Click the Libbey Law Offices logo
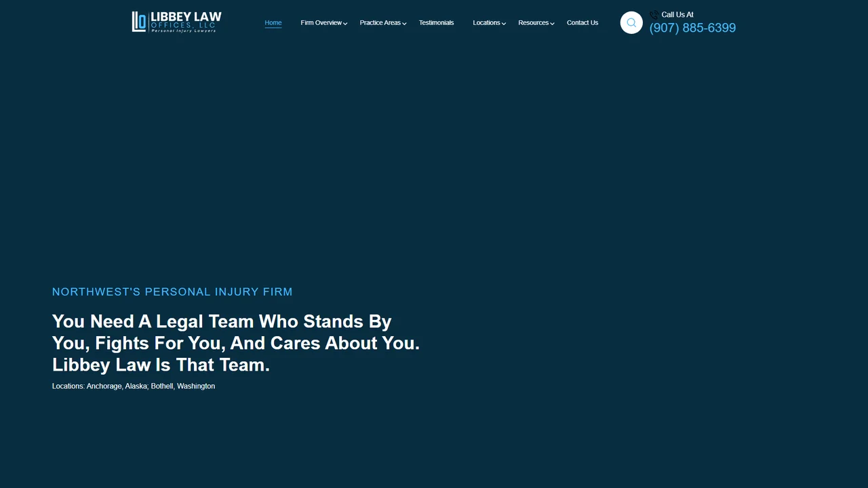 tap(176, 22)
